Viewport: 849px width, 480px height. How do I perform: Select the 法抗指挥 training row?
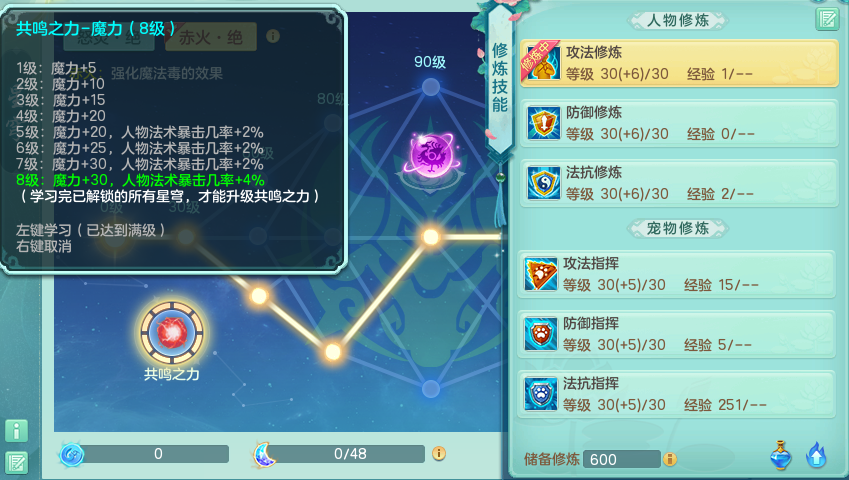[676, 394]
